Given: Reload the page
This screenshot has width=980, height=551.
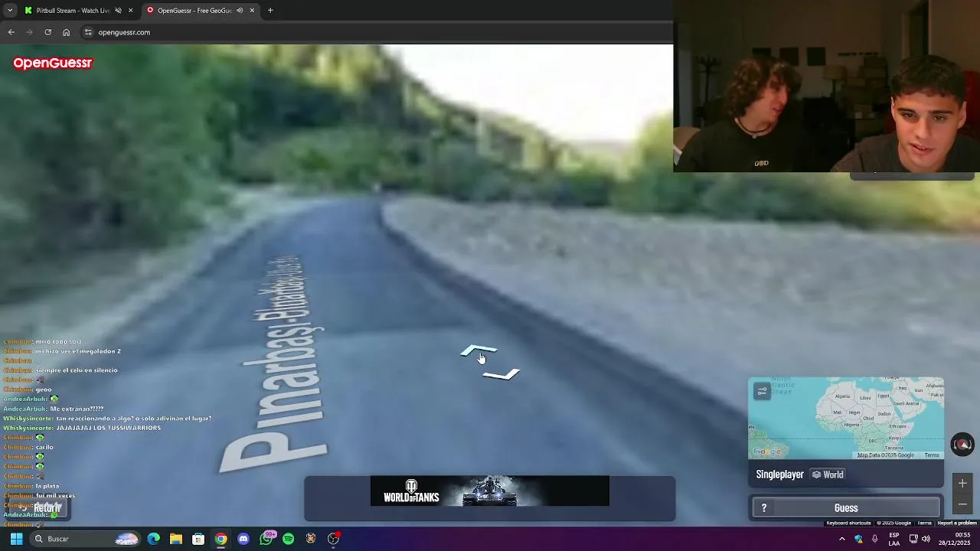Looking at the screenshot, I should tap(47, 32).
